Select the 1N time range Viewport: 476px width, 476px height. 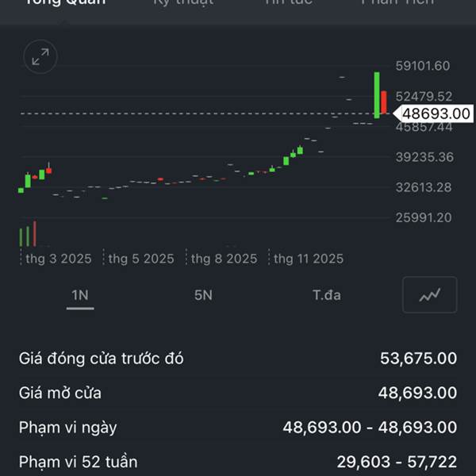80,295
